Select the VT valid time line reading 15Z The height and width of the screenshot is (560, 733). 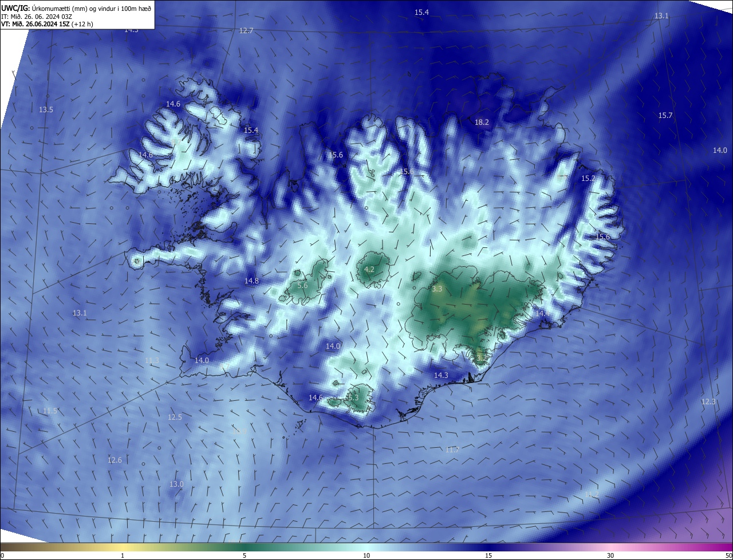tap(47, 24)
